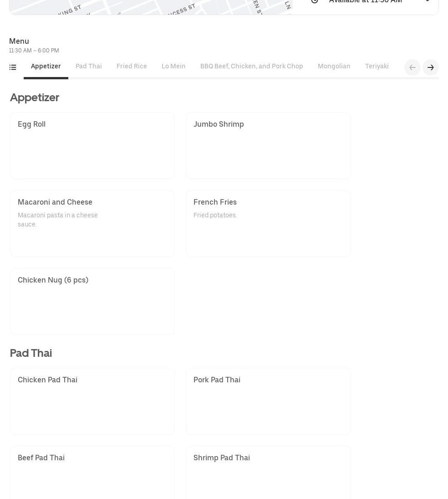The height and width of the screenshot is (499, 448).
Task: Open the French Fries item
Action: click(x=268, y=223)
